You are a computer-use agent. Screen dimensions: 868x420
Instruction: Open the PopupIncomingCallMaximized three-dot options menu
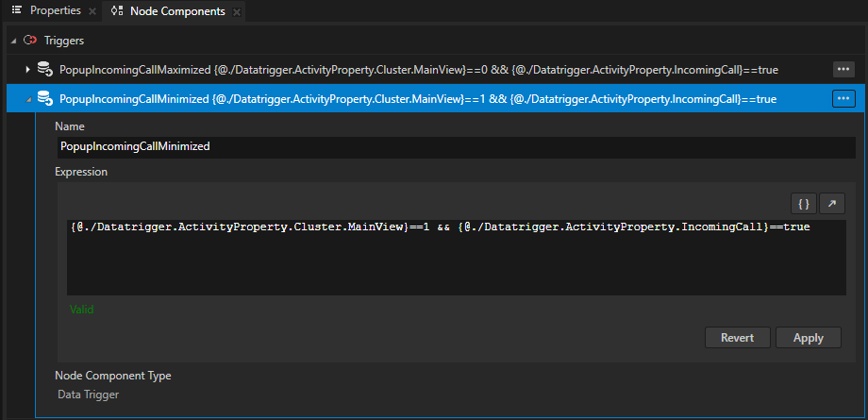tap(843, 70)
